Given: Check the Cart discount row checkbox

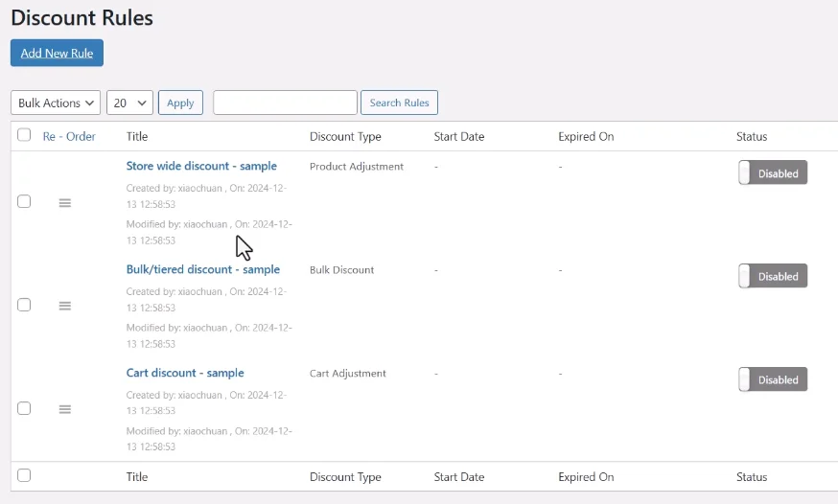Looking at the screenshot, I should 24,408.
